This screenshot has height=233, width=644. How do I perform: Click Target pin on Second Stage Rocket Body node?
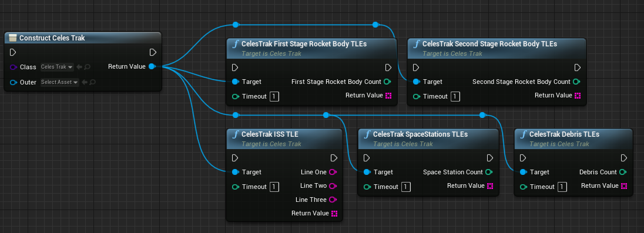tap(415, 82)
